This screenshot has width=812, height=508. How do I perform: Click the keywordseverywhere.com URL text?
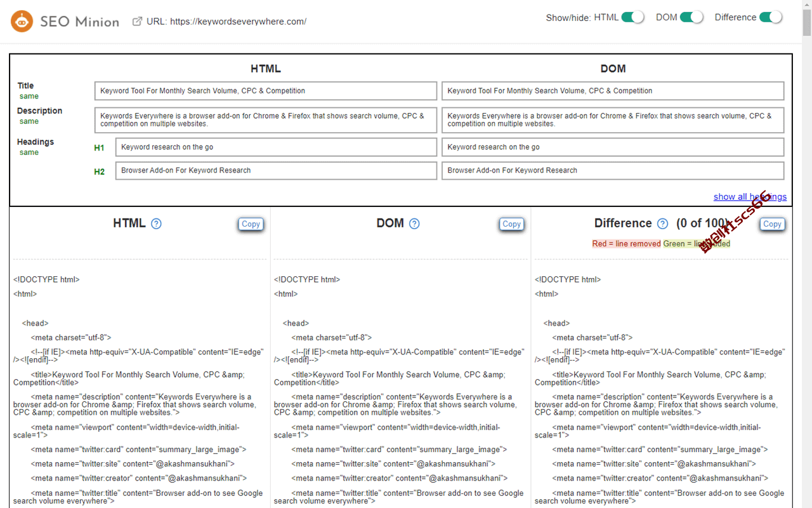(x=238, y=22)
